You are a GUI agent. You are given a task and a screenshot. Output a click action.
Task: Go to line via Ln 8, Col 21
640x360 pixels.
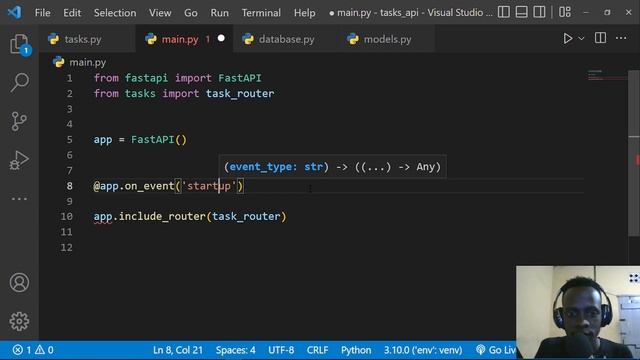pos(178,350)
